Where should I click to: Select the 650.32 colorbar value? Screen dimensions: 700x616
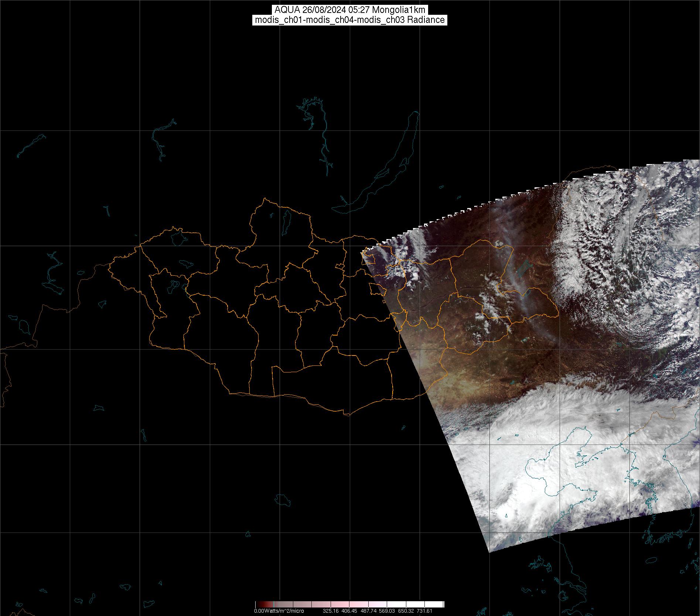pos(406,611)
